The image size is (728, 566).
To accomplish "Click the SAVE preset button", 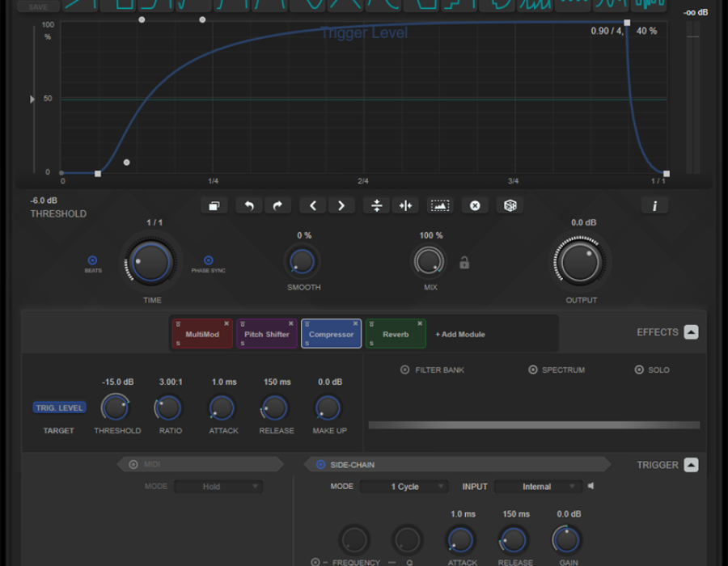I will [x=38, y=6].
